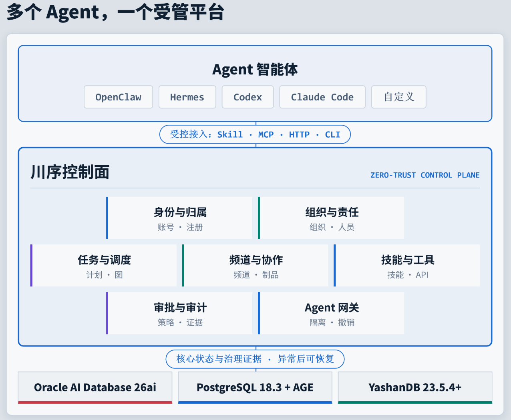Pick the Claude Code agent chip
The image size is (511, 420).
tap(322, 97)
